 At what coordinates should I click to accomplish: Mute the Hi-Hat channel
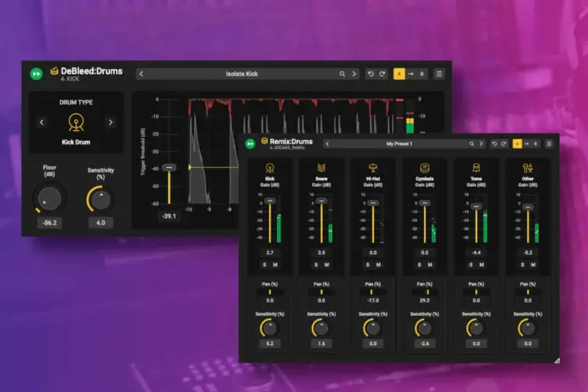379,265
